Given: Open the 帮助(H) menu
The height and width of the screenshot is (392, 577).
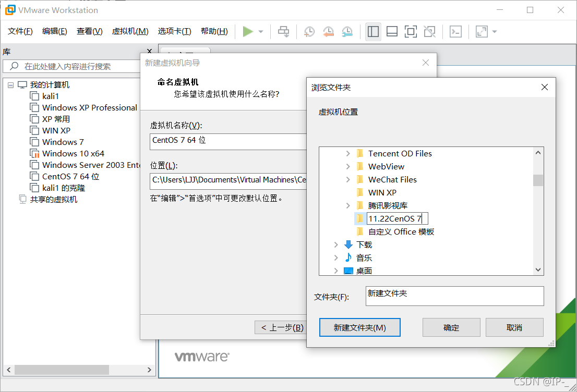Looking at the screenshot, I should pyautogui.click(x=214, y=31).
